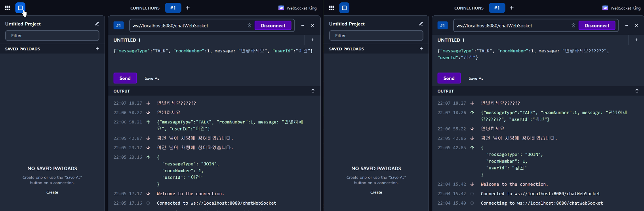Add a new payload tab in left window

pyautogui.click(x=312, y=40)
